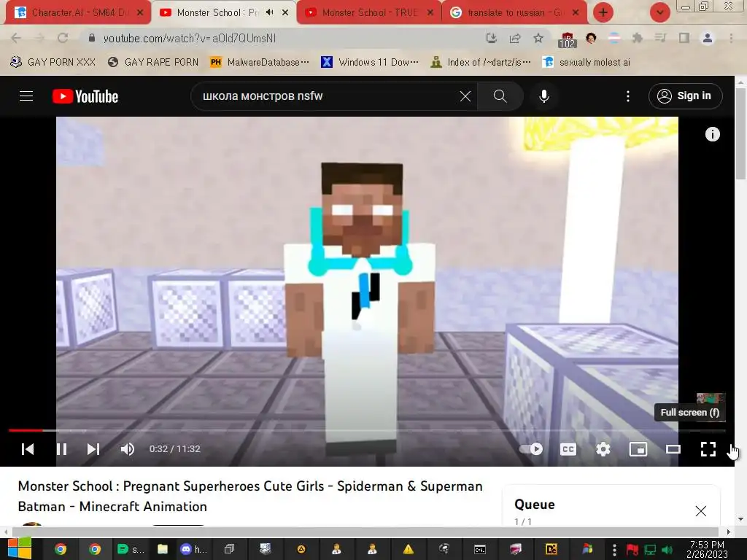The height and width of the screenshot is (560, 747).
Task: Open the Chrome three-dot menu
Action: pyautogui.click(x=731, y=38)
